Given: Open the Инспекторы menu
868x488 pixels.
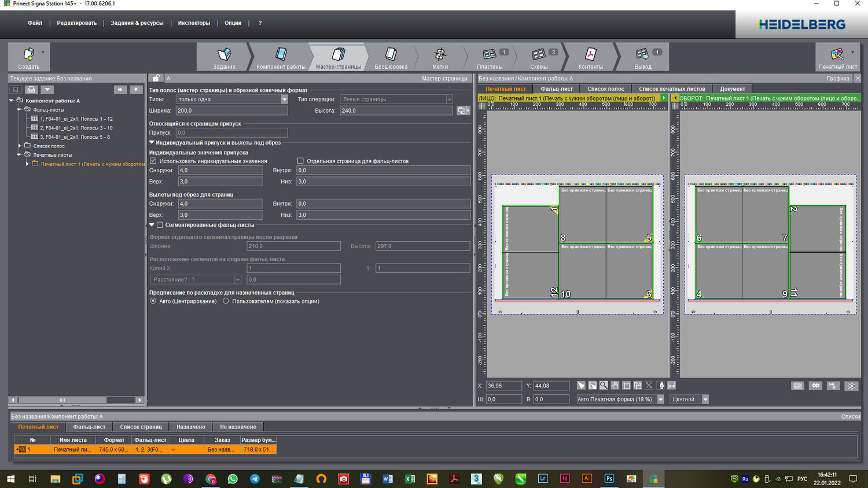Looking at the screenshot, I should [194, 23].
